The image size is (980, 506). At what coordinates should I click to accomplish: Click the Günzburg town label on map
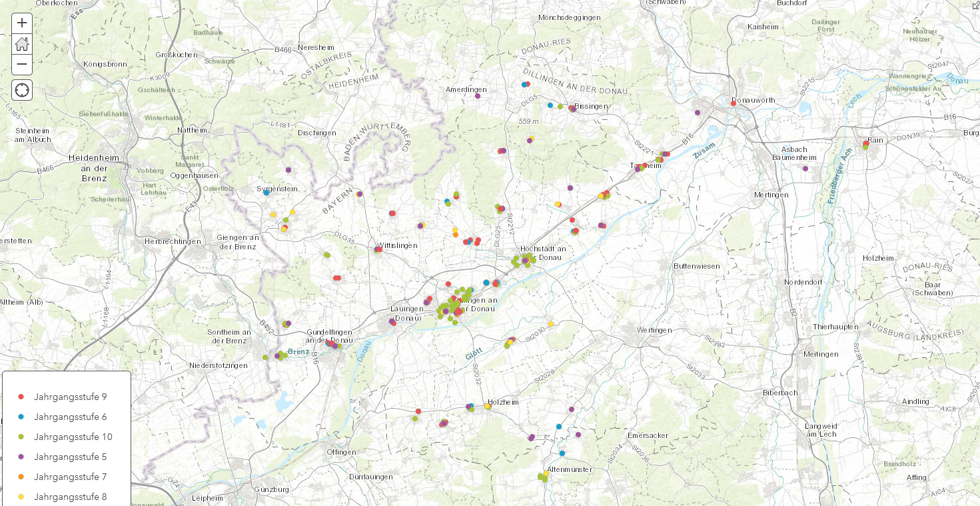tap(271, 489)
